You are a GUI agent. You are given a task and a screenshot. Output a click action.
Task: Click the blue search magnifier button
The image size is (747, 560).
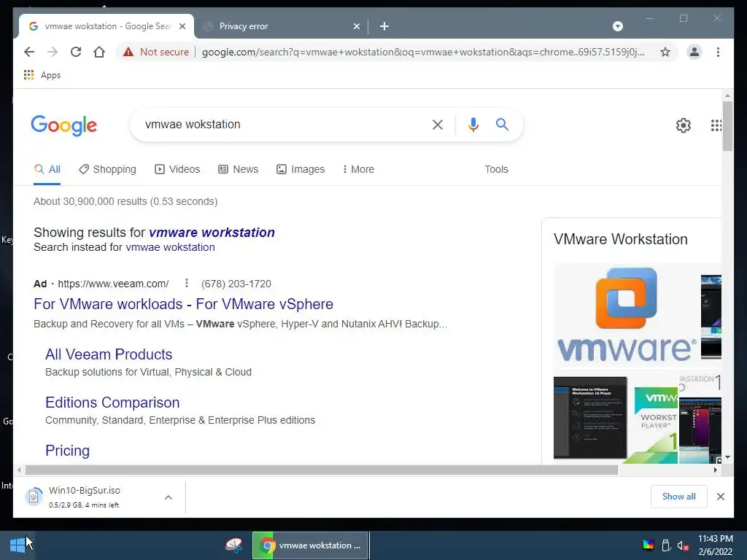pyautogui.click(x=502, y=125)
